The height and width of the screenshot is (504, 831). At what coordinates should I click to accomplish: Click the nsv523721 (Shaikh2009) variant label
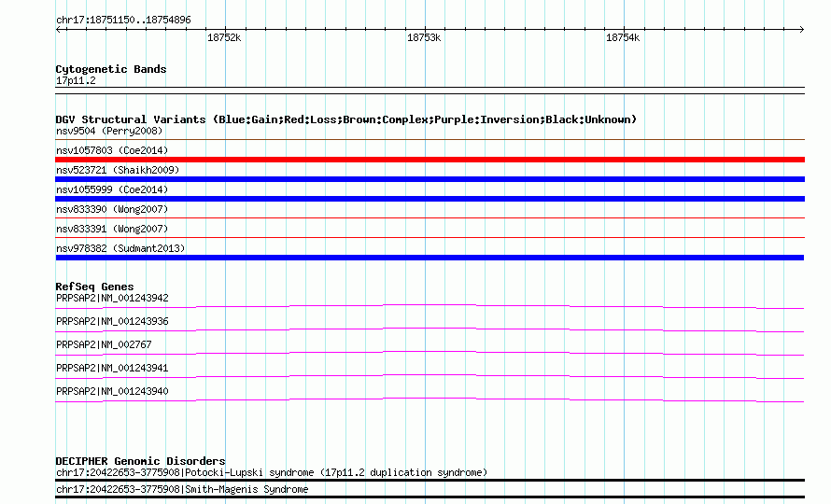click(118, 170)
